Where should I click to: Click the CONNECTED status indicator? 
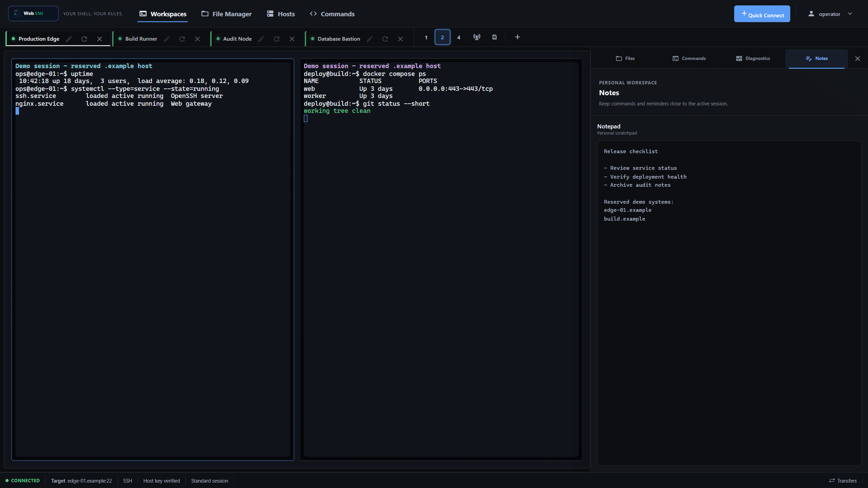click(23, 481)
